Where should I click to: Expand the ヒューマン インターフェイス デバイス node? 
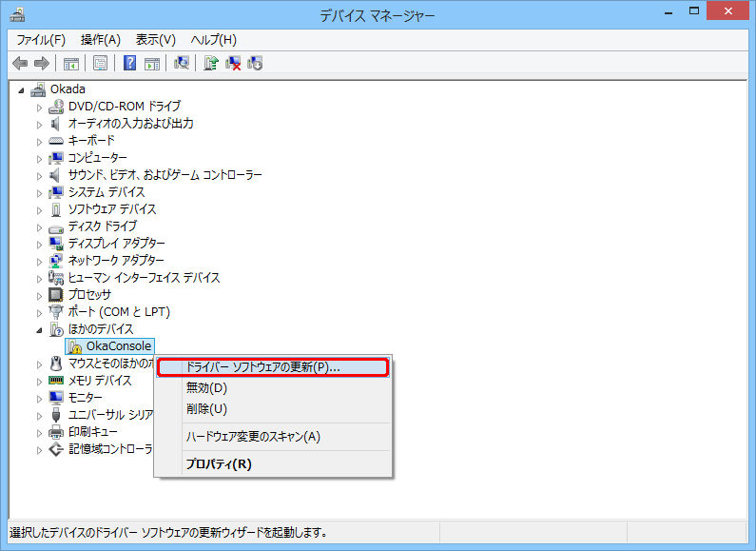pos(40,279)
